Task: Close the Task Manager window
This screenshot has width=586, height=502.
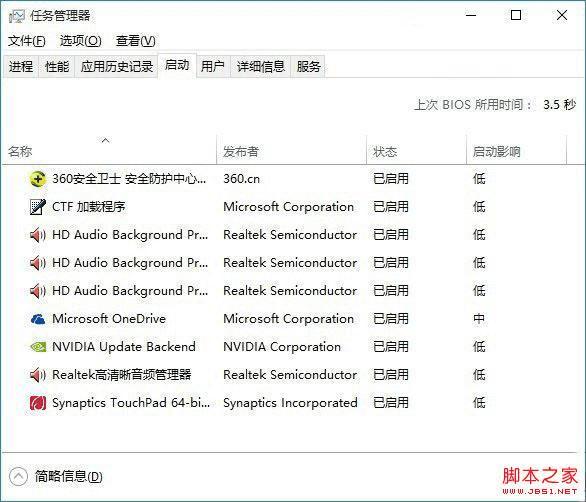Action: (x=562, y=15)
